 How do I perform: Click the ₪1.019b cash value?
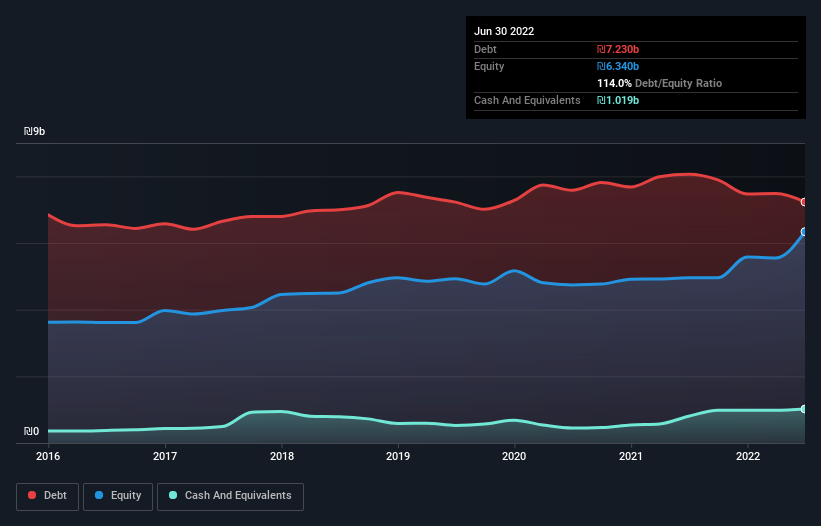tap(618, 100)
